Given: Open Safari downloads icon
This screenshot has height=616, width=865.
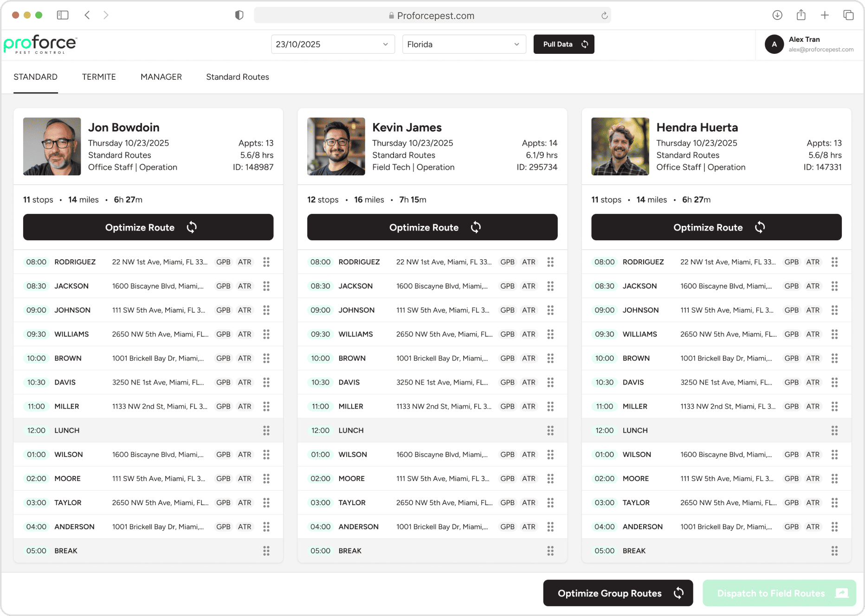Looking at the screenshot, I should pyautogui.click(x=777, y=15).
